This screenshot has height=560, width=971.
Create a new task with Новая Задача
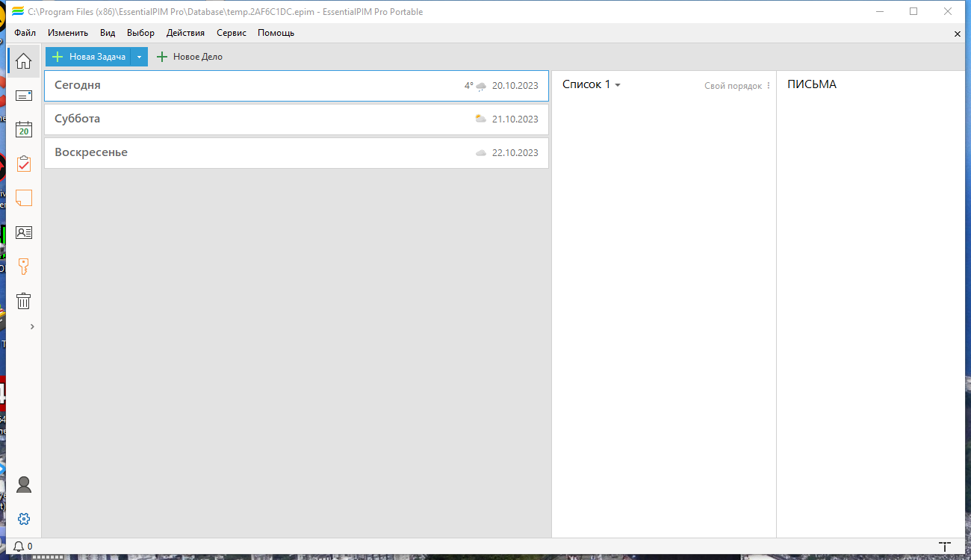click(x=90, y=56)
